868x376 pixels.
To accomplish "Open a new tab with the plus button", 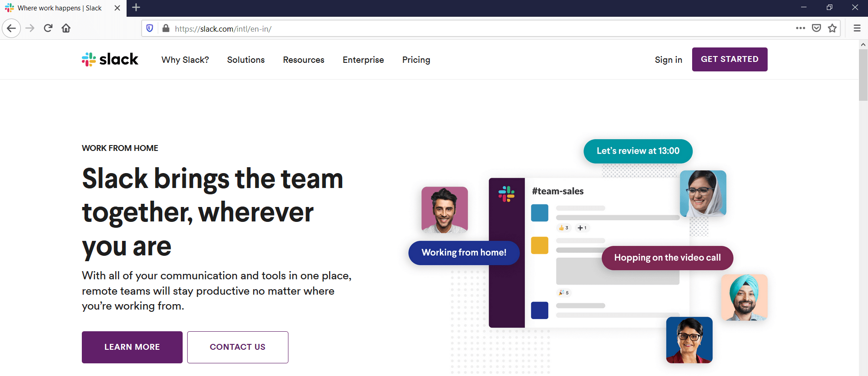I will (x=136, y=8).
